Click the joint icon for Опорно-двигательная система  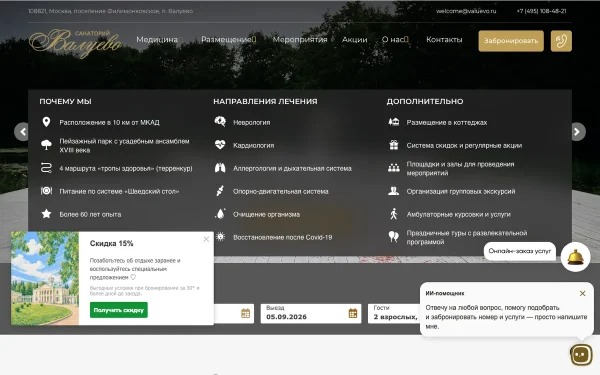pos(220,191)
